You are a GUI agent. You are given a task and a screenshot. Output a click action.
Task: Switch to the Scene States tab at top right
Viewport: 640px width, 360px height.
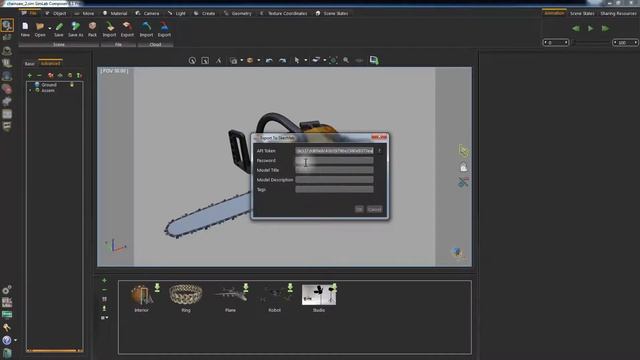(582, 13)
